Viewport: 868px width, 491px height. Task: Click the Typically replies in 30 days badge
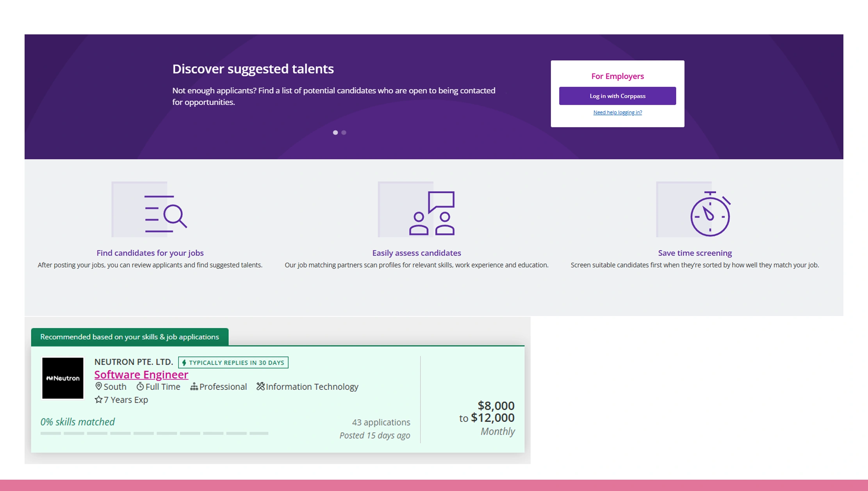(233, 362)
